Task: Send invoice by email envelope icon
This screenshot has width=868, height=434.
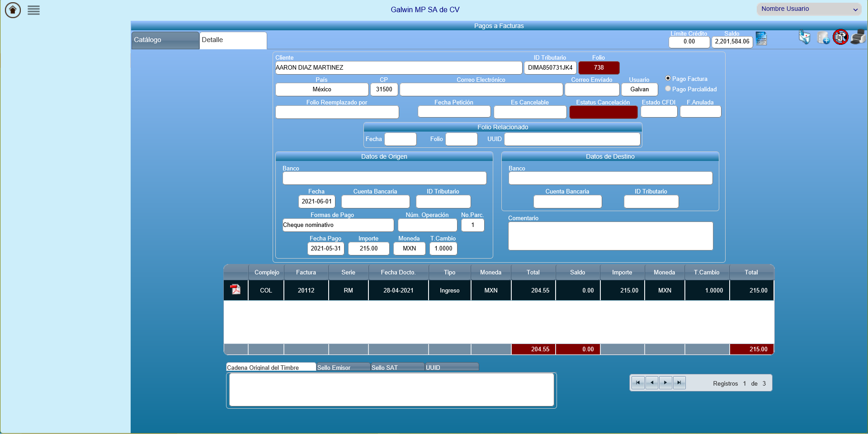Action: pos(805,37)
